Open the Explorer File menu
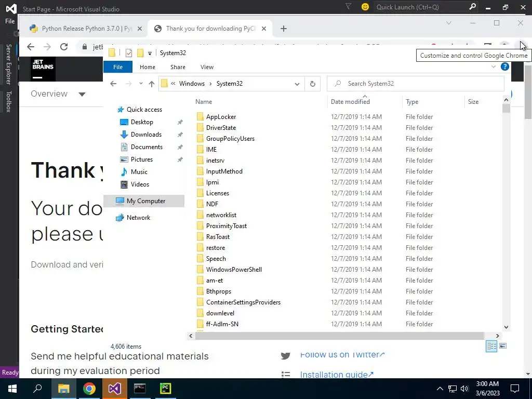 click(118, 67)
